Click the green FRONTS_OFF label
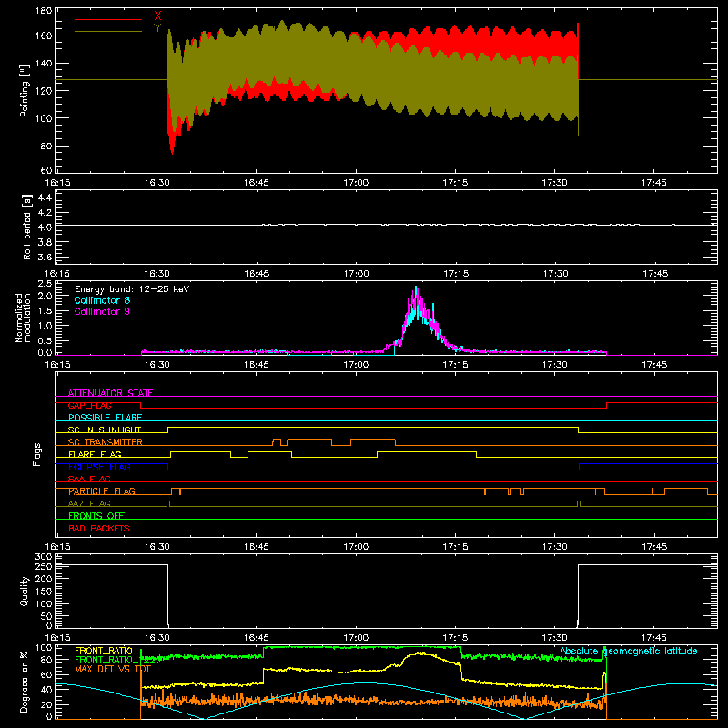The width and height of the screenshot is (728, 728). [x=96, y=516]
